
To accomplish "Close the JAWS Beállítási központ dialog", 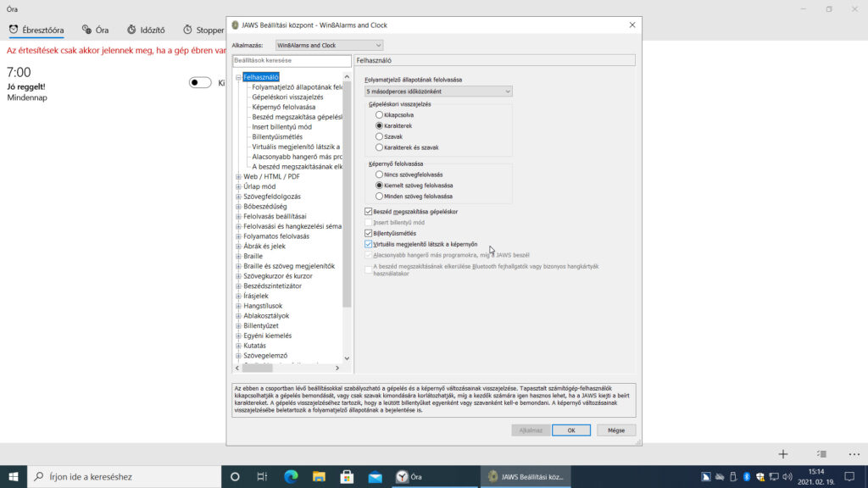I will [x=632, y=25].
